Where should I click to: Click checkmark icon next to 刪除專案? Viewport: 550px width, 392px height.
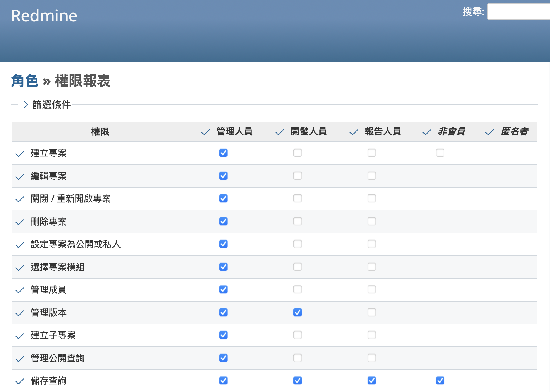(20, 222)
